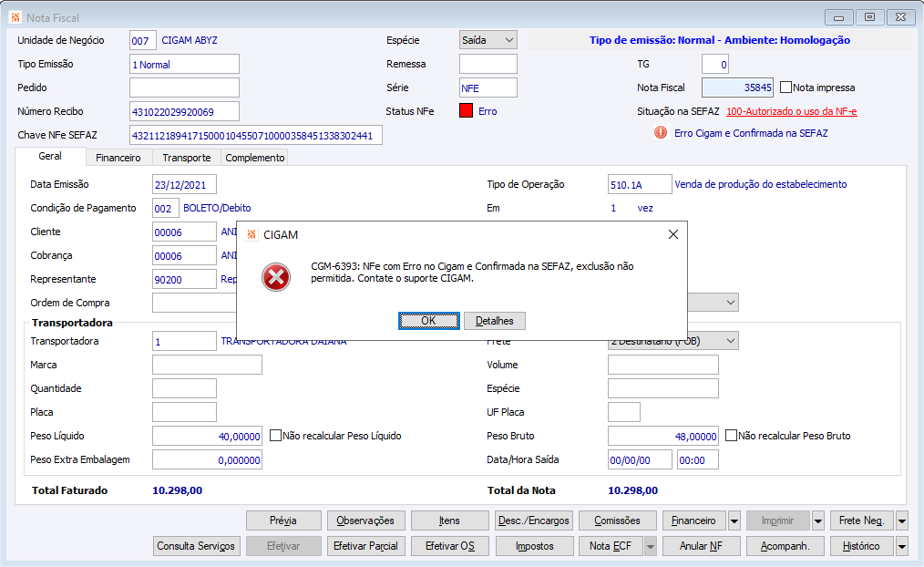Click the empty Pedido field
924x567 pixels.
pyautogui.click(x=184, y=88)
